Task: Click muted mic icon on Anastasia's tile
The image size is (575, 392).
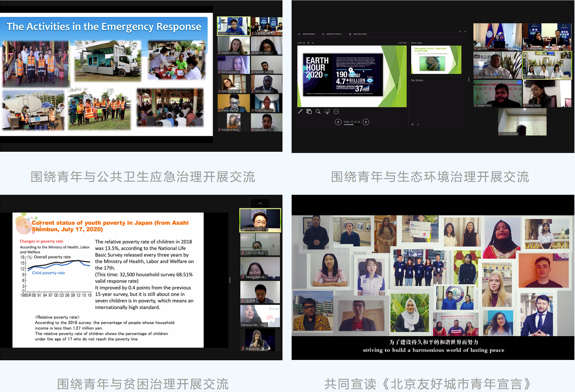Action: (x=220, y=53)
